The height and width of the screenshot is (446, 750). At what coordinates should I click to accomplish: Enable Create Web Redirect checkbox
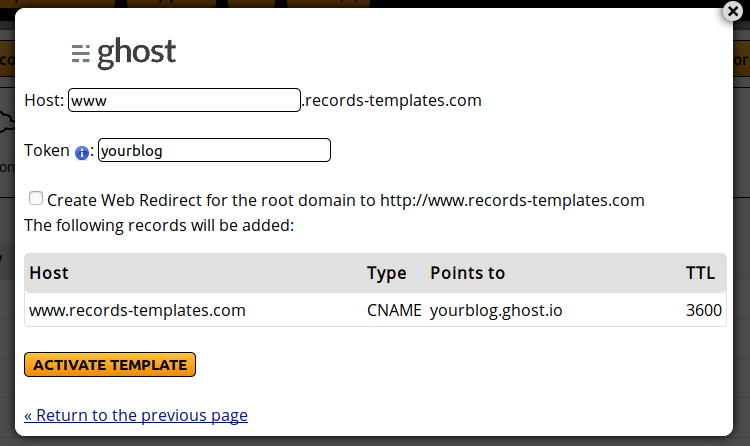click(36, 198)
